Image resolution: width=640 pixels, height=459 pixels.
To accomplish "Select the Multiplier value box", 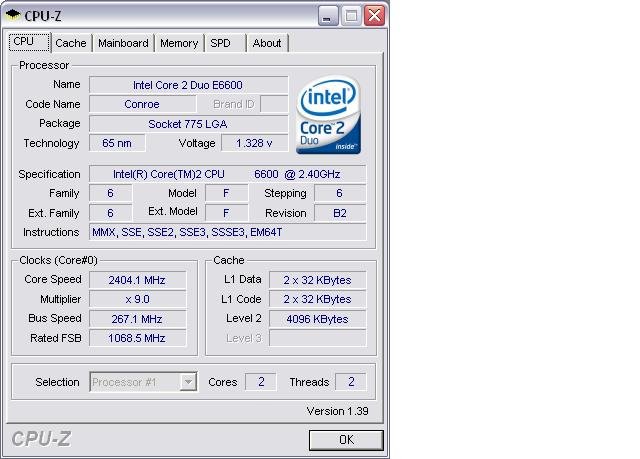I will pyautogui.click(x=137, y=299).
